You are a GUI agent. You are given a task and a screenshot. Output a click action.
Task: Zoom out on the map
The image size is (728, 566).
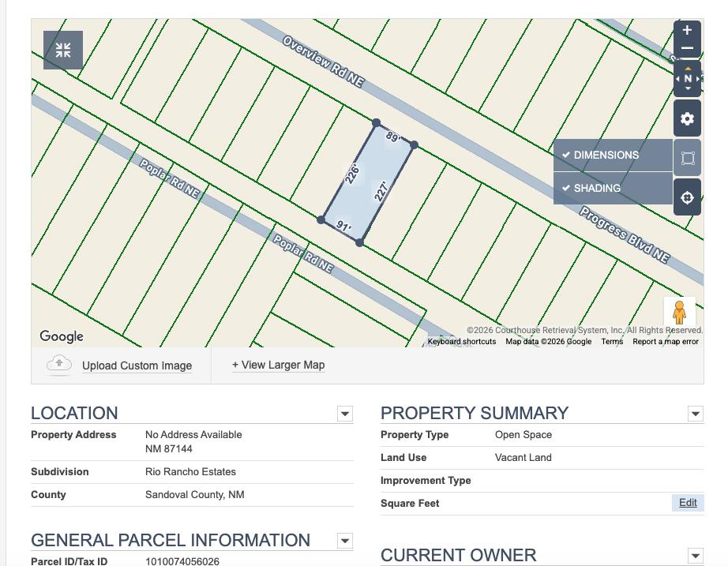[x=687, y=48]
